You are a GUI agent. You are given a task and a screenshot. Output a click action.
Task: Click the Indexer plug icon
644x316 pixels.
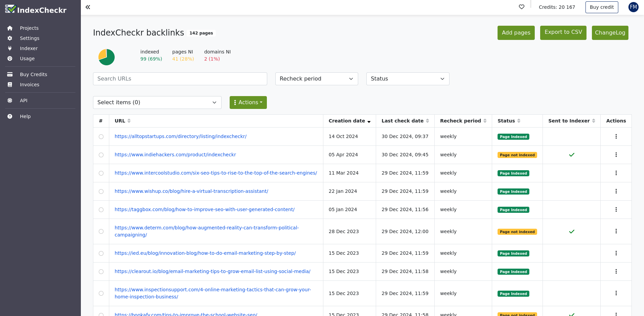[10, 48]
